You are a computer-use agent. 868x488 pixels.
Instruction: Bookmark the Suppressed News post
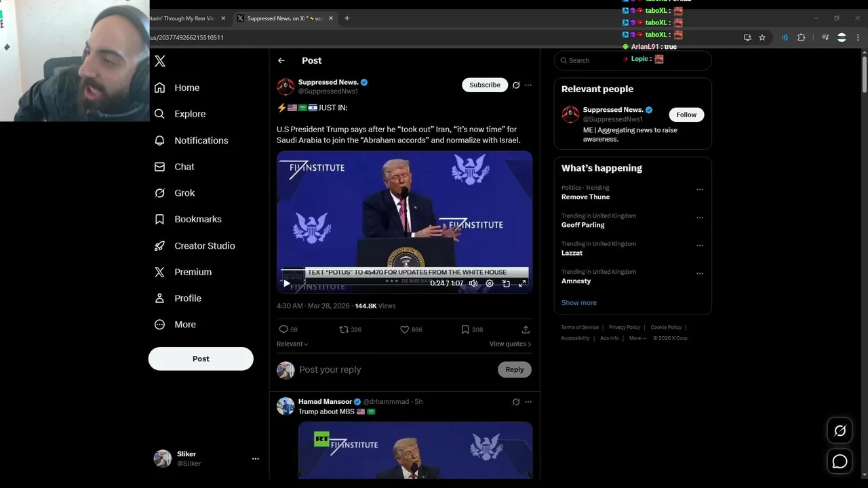click(465, 329)
